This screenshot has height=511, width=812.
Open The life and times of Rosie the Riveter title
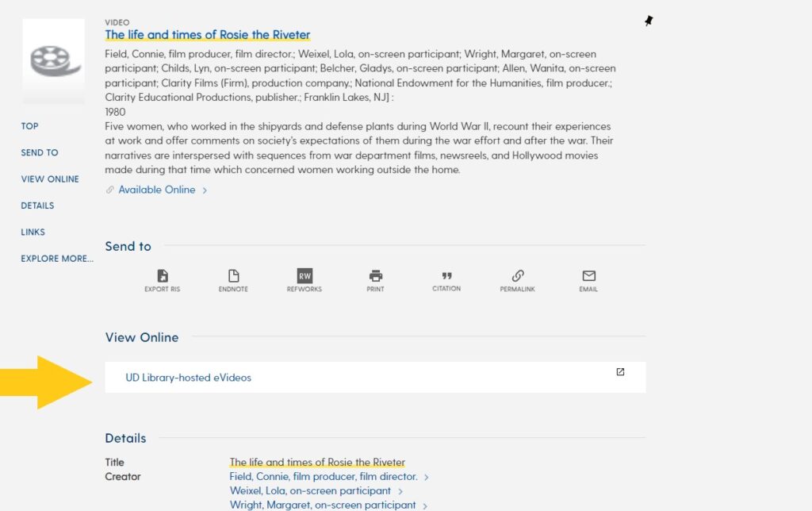coord(207,35)
